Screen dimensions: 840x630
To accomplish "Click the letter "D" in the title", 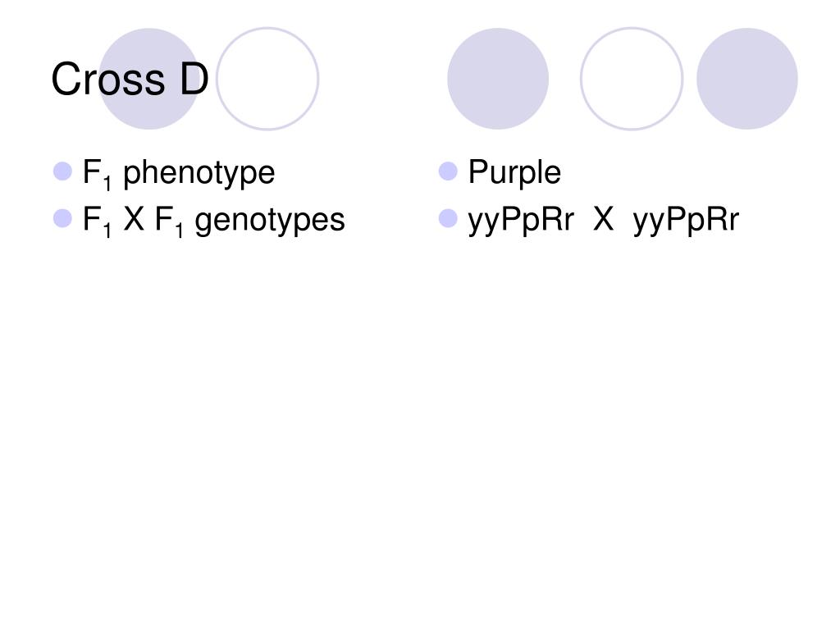I will click(x=194, y=80).
